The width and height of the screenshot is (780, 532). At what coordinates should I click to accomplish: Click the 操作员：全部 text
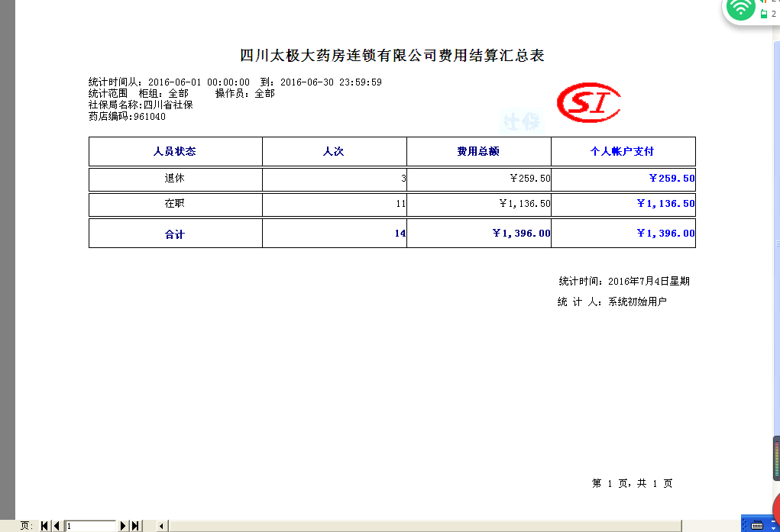click(x=244, y=93)
